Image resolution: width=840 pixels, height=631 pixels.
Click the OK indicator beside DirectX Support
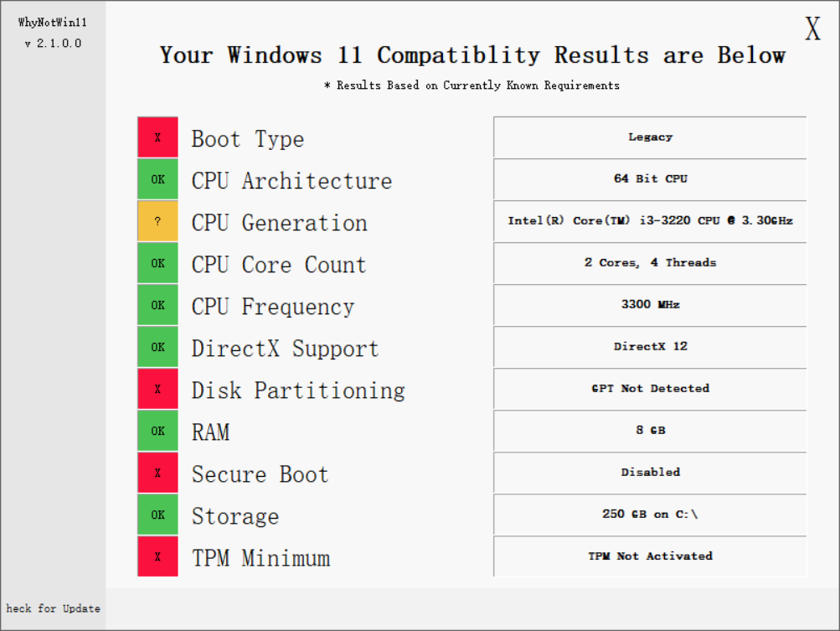157,346
